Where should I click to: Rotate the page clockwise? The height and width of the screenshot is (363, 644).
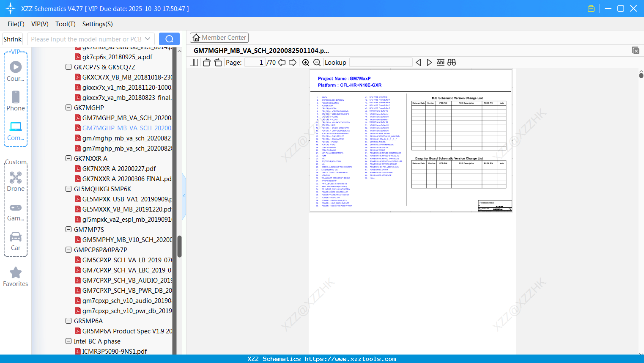(218, 62)
